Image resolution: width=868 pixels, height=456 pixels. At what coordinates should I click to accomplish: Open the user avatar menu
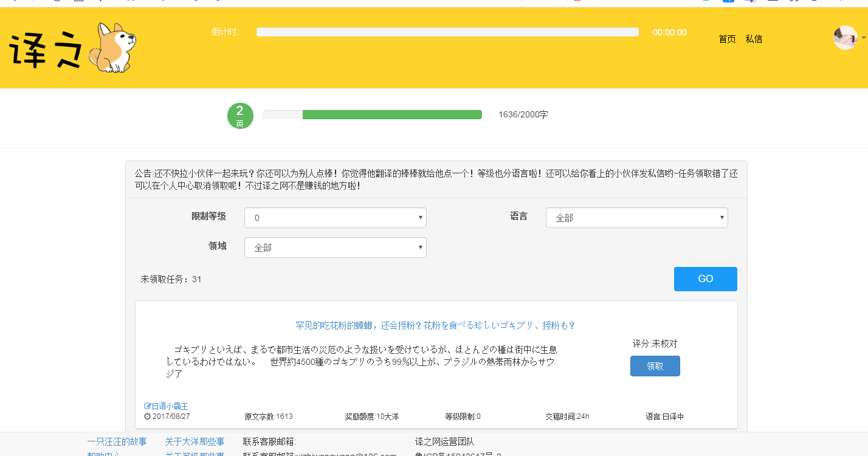846,38
